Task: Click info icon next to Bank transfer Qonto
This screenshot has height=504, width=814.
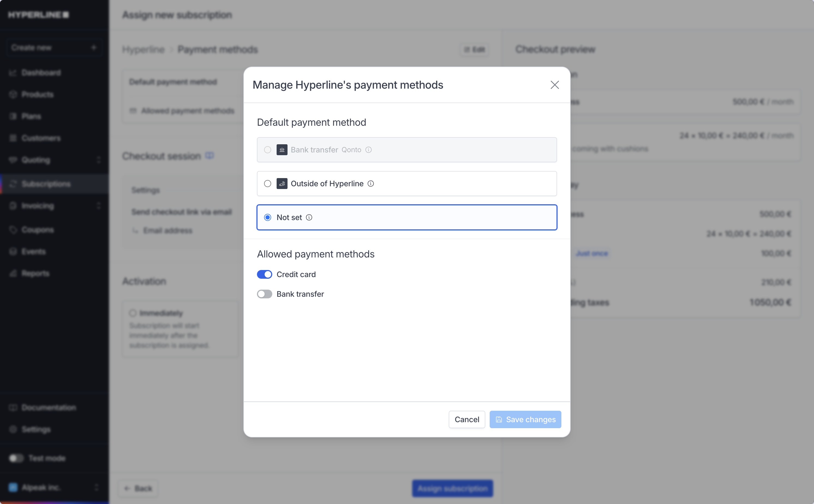Action: 368,150
